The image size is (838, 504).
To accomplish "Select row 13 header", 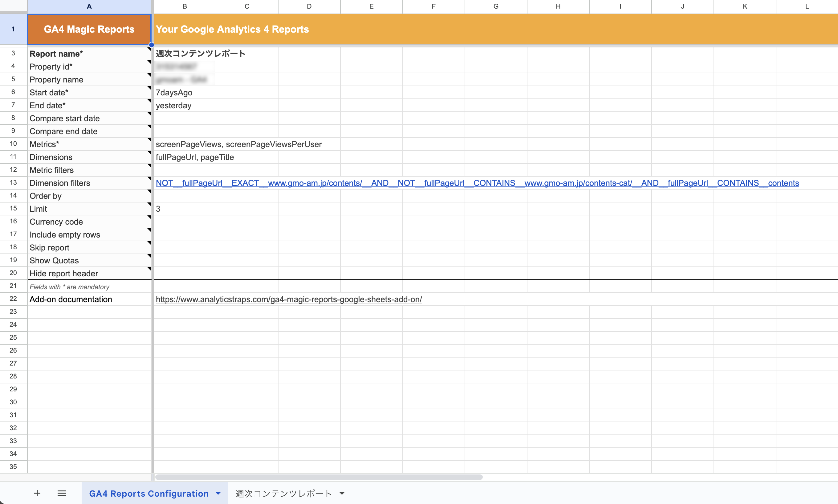I will pos(13,183).
